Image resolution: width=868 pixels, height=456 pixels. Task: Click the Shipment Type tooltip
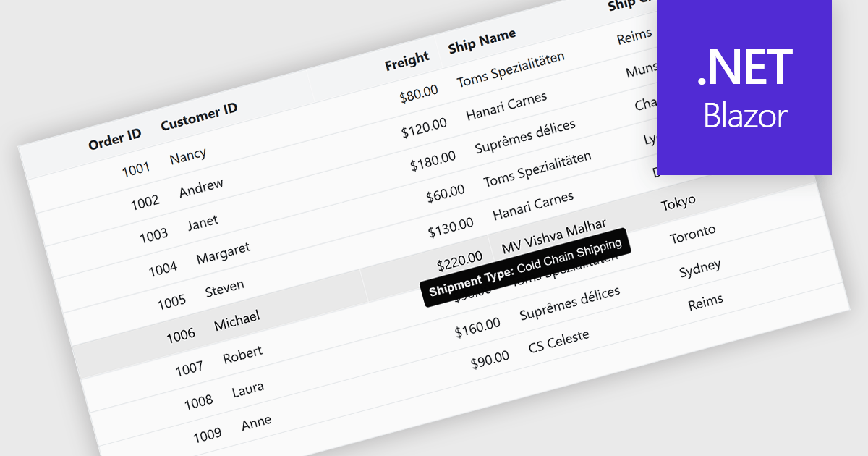pos(525,269)
